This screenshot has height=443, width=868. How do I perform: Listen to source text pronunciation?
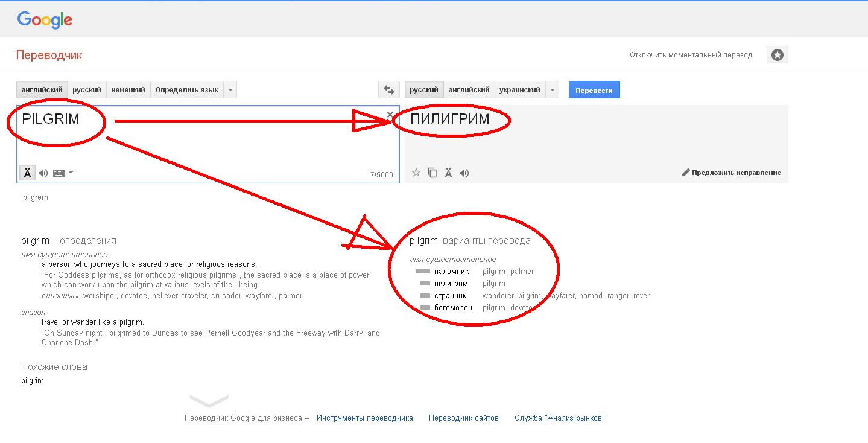click(x=43, y=173)
